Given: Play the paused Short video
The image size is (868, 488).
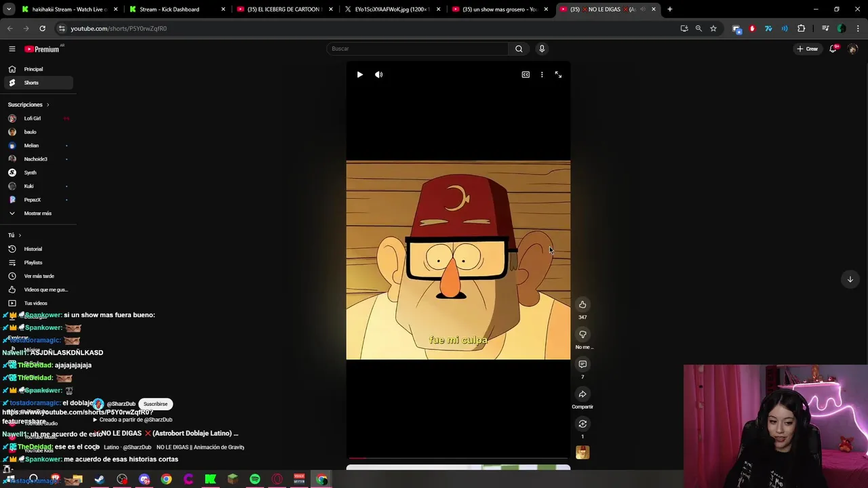Looking at the screenshot, I should click(x=359, y=75).
